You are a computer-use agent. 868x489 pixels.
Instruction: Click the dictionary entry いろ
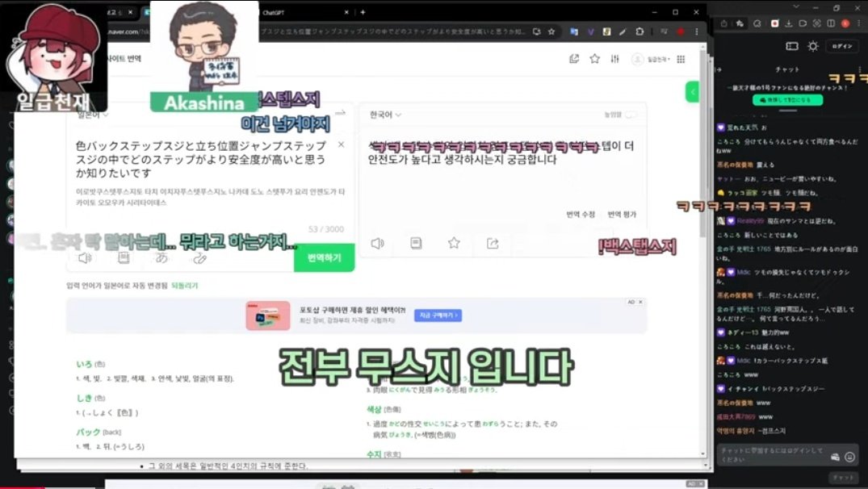click(x=84, y=364)
